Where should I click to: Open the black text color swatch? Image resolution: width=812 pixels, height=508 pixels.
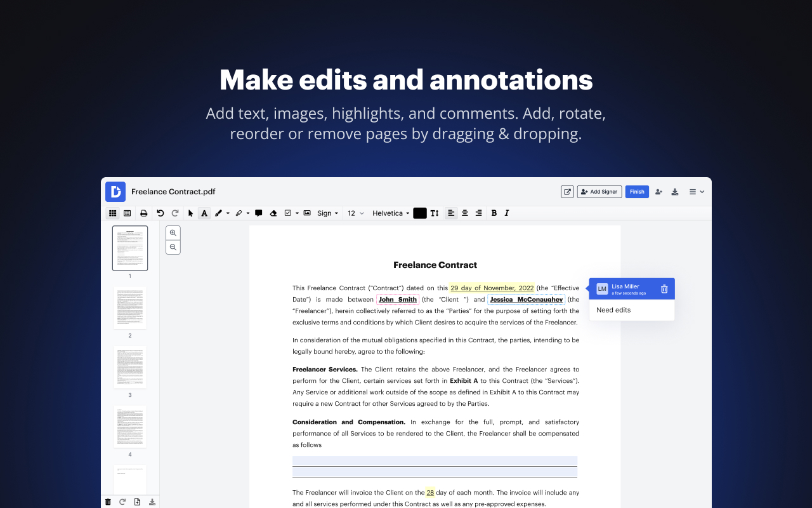tap(420, 213)
